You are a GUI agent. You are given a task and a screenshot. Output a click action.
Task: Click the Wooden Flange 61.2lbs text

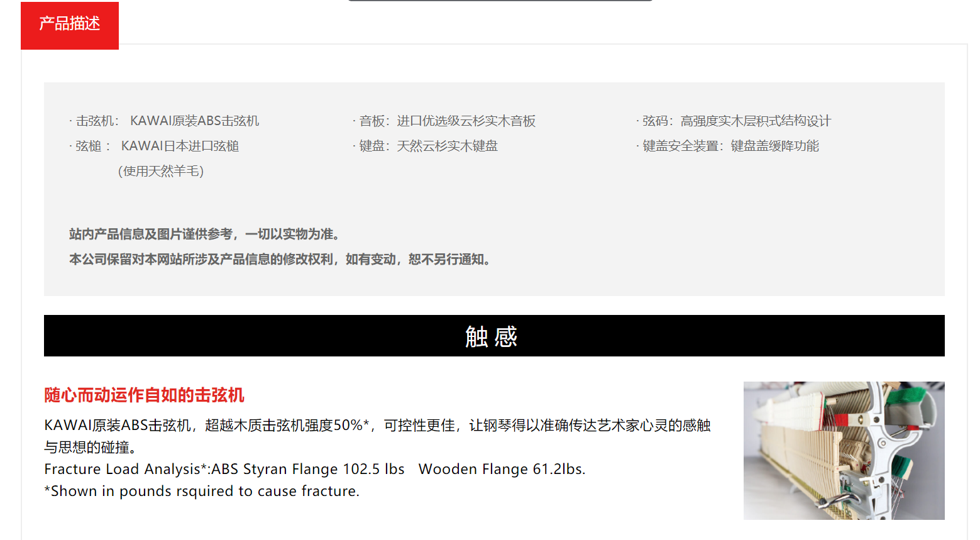(x=502, y=469)
